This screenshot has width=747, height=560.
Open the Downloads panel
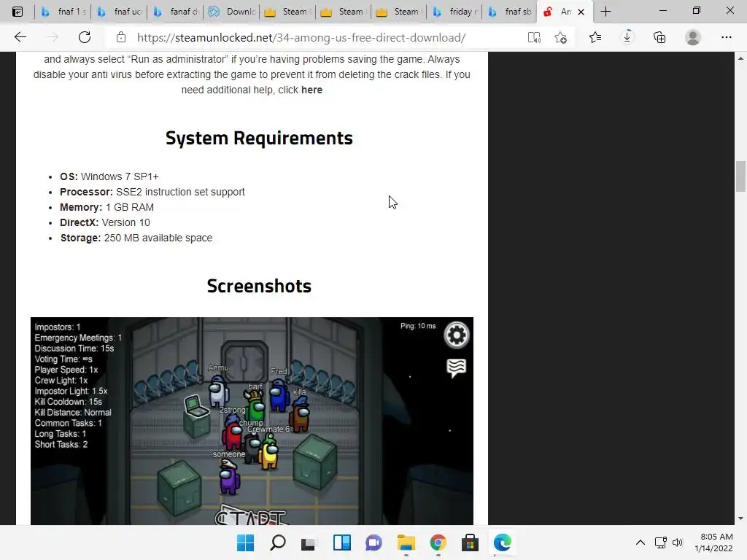(x=627, y=37)
